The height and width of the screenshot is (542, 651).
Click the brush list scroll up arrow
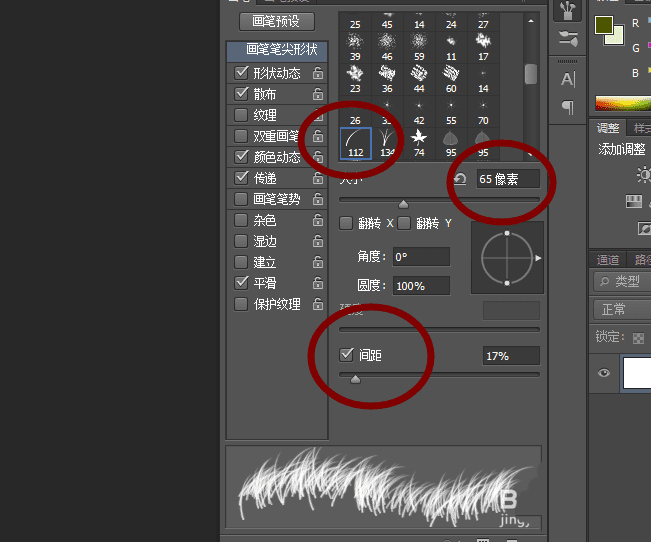pyautogui.click(x=531, y=21)
